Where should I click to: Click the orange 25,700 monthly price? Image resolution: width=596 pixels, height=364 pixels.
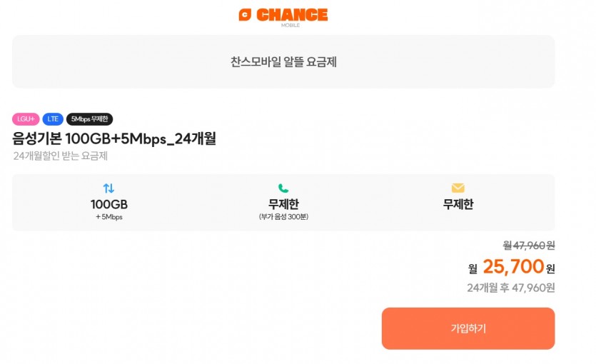[x=513, y=267]
